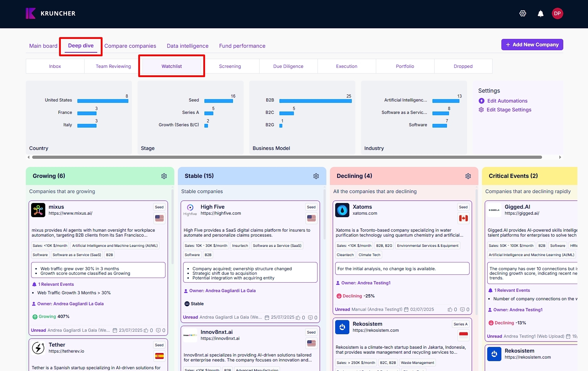Click the Waste Management tag on Rekosistem card
The height and width of the screenshot is (371, 588).
(x=417, y=363)
